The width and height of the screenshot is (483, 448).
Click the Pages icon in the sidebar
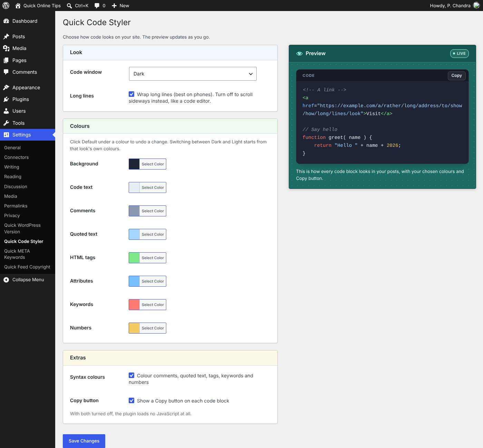point(6,60)
